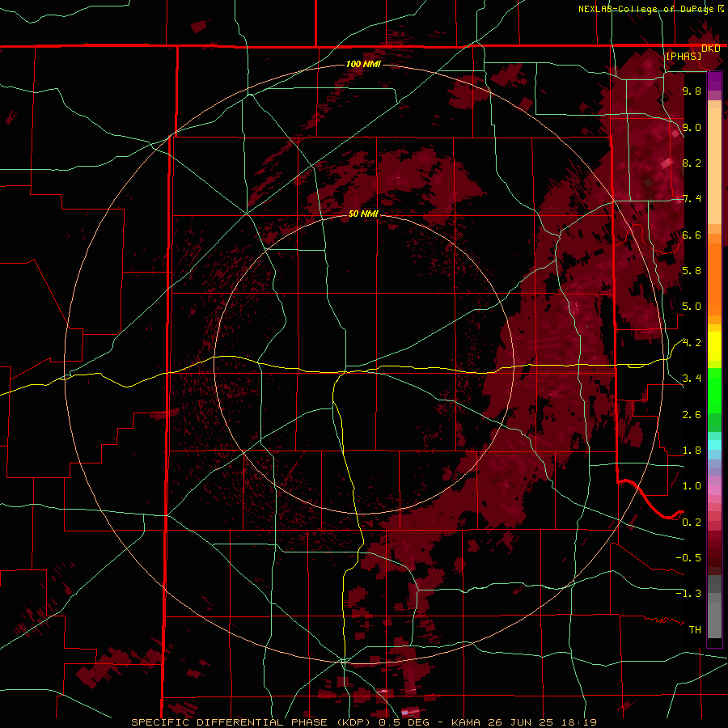Pick the orange segment of the color bar
The width and height of the screenshot is (728, 728).
714,278
